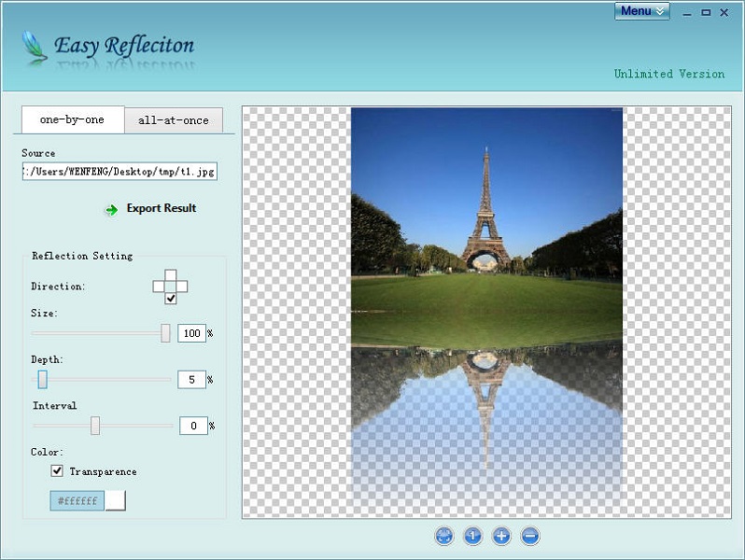Fit the preview image to window
Viewport: 745px width, 560px height.
pyautogui.click(x=444, y=537)
